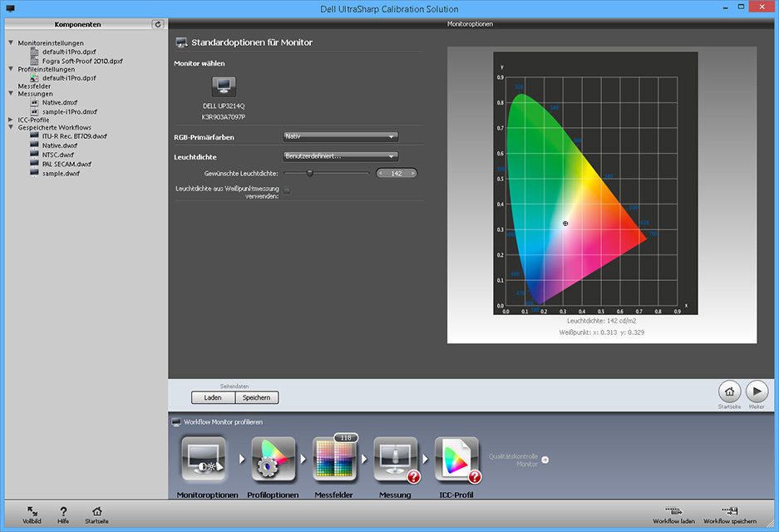
Task: Open Hilfe question mark icon
Action: click(x=63, y=511)
